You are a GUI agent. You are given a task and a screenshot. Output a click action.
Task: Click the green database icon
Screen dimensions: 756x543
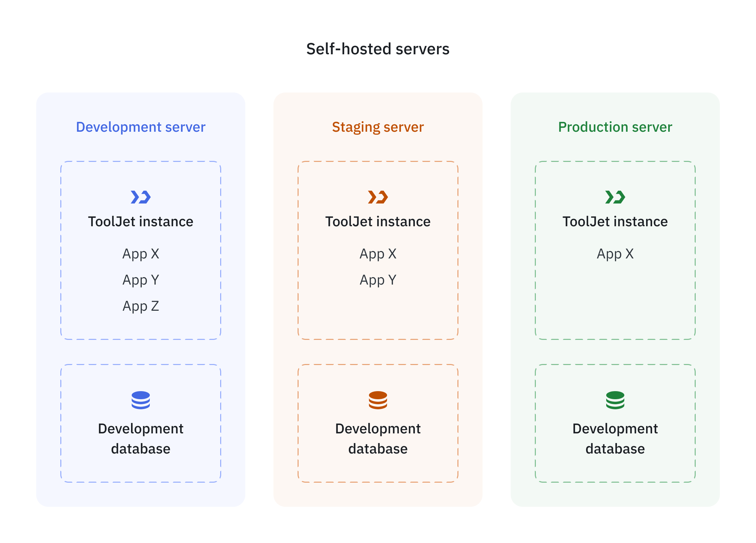615,400
